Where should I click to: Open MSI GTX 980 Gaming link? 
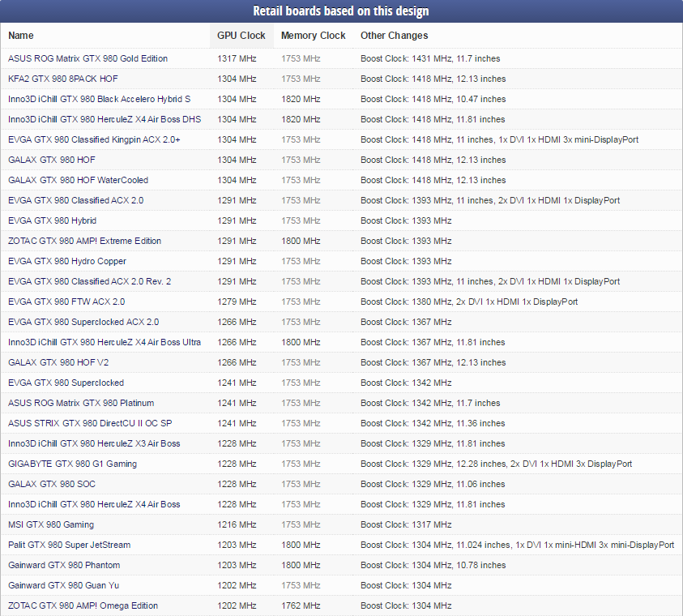point(51,524)
